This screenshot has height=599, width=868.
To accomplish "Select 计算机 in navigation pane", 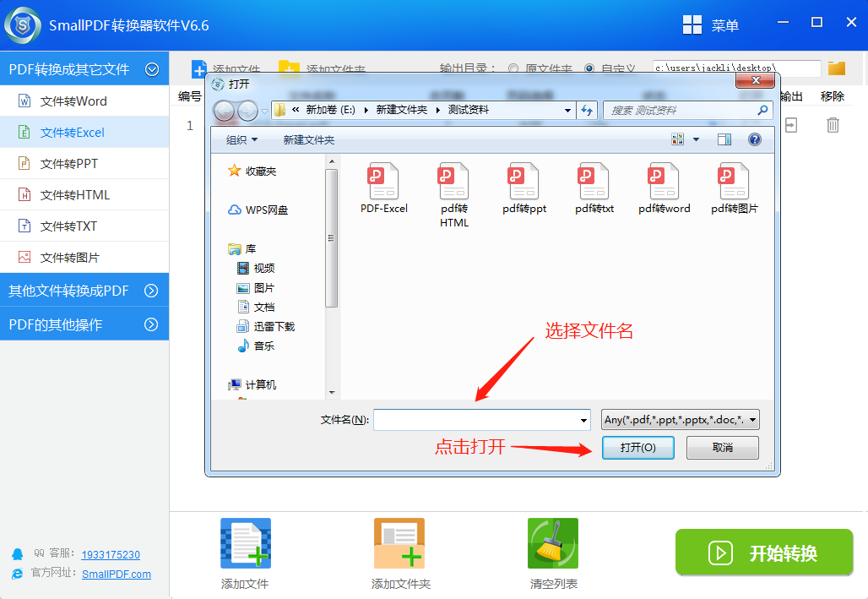I will 252,384.
